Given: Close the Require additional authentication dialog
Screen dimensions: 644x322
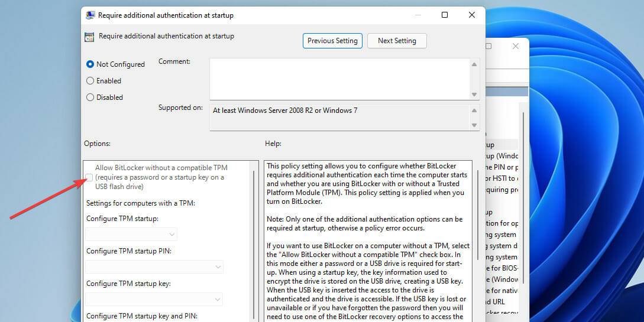Looking at the screenshot, I should (x=471, y=15).
